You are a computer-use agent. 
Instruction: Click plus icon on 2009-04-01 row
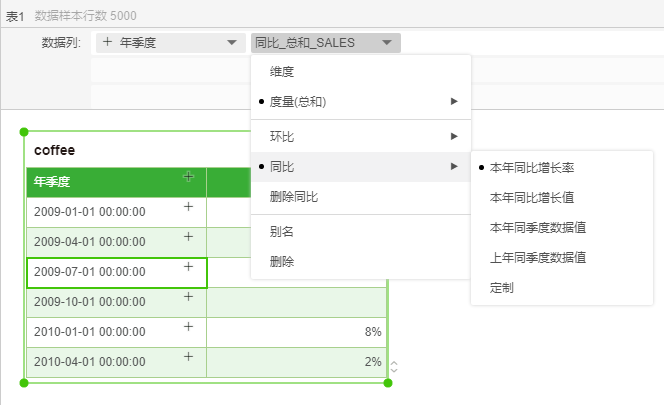tap(187, 237)
